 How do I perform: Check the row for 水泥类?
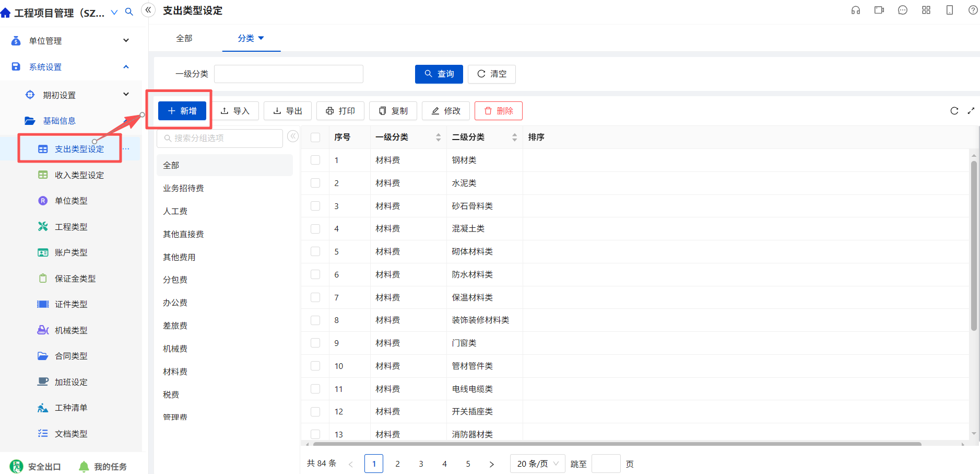point(315,183)
